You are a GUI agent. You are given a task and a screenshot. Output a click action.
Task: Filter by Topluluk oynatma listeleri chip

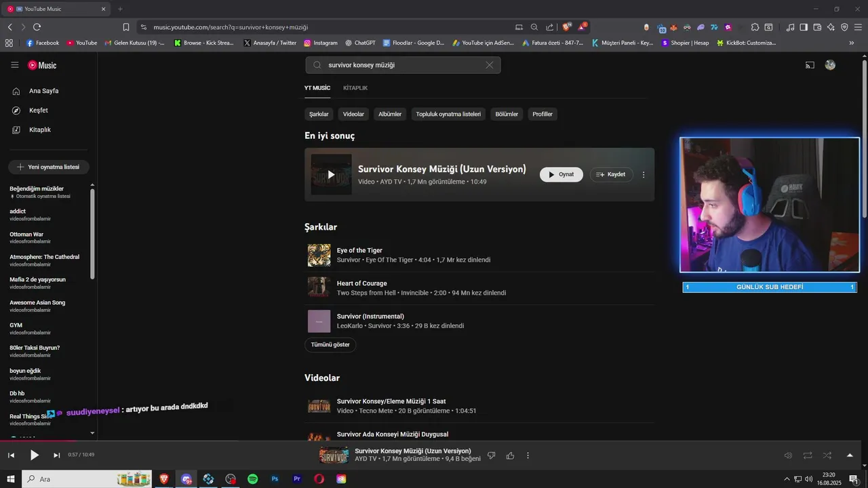448,114
